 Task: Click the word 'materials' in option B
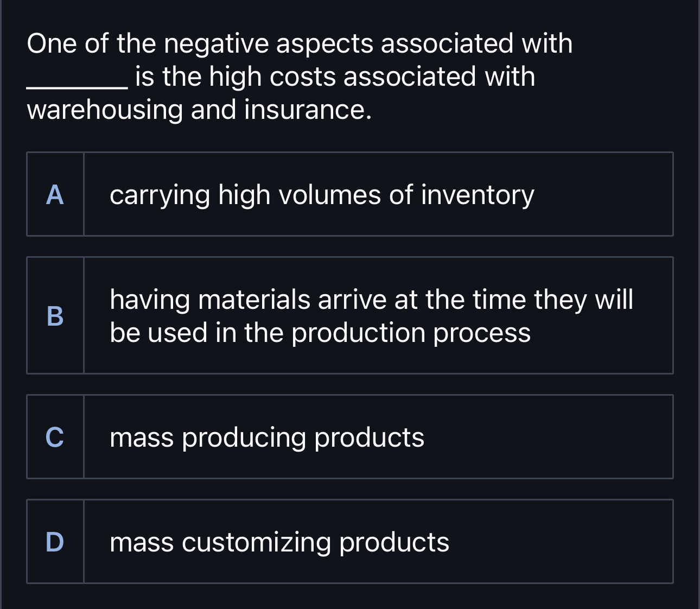(x=255, y=300)
